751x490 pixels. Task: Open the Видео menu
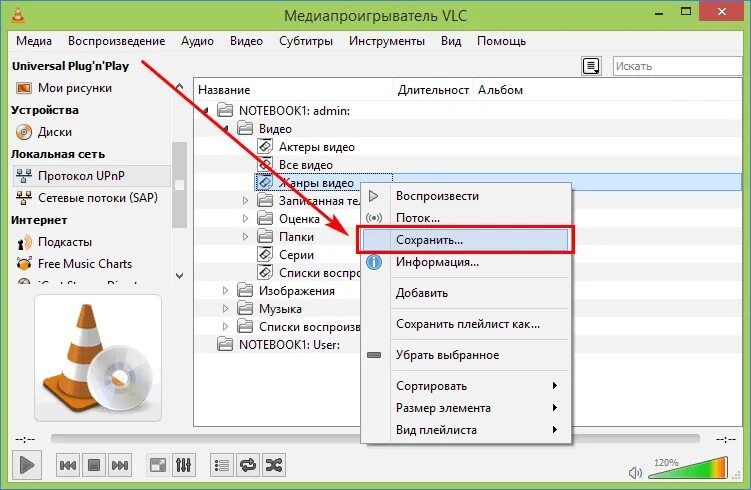pos(246,41)
